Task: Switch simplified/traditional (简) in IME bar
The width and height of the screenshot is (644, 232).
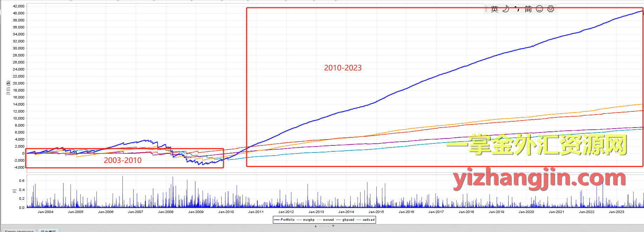Action: [x=528, y=9]
